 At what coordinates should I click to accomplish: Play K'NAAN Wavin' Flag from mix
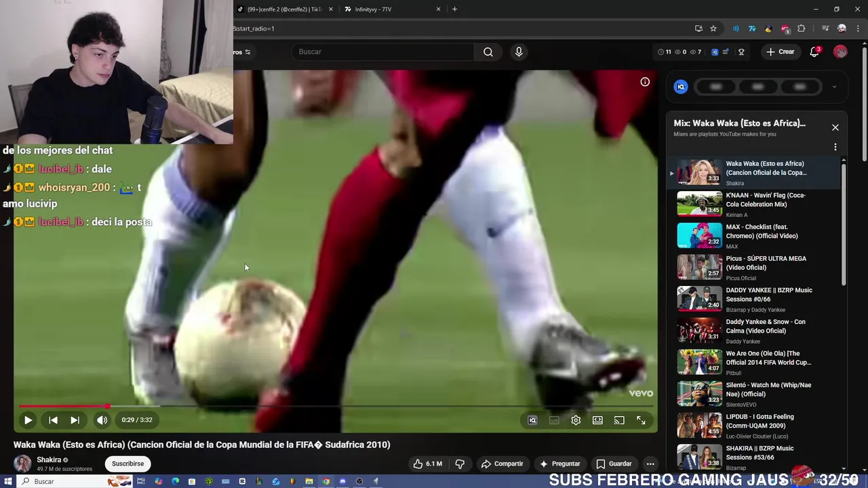pyautogui.click(x=754, y=205)
